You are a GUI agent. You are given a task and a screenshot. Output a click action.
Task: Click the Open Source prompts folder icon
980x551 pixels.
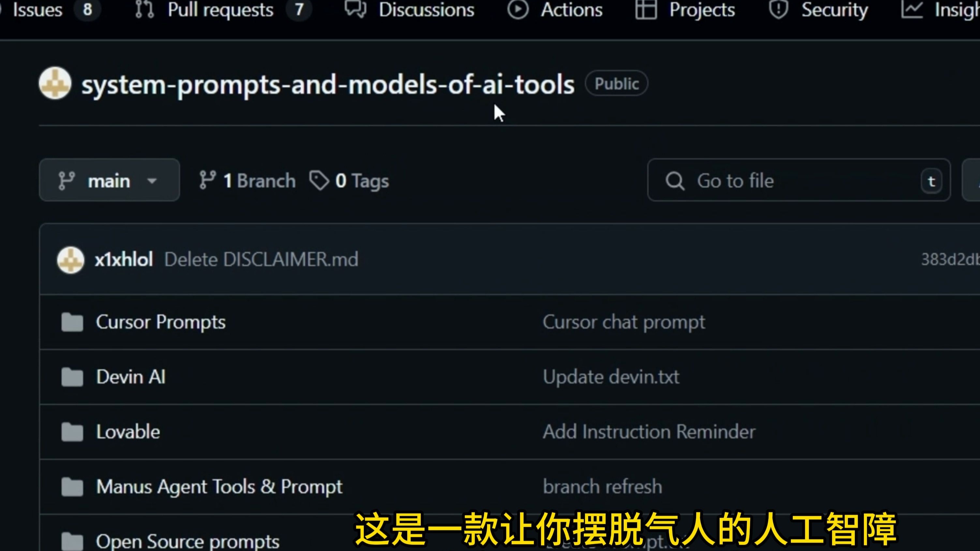pyautogui.click(x=72, y=542)
